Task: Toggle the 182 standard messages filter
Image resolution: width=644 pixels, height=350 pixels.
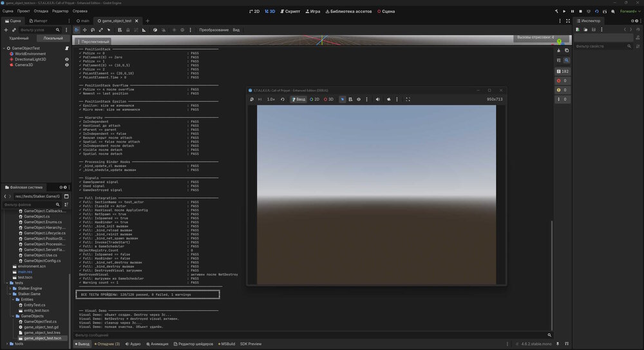Action: point(562,72)
